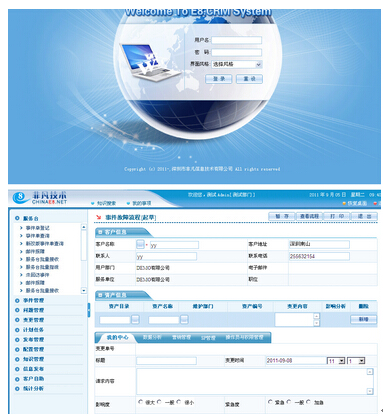The image size is (383, 419).
Task: Switch to the 数据分析 tab
Action: tap(152, 337)
